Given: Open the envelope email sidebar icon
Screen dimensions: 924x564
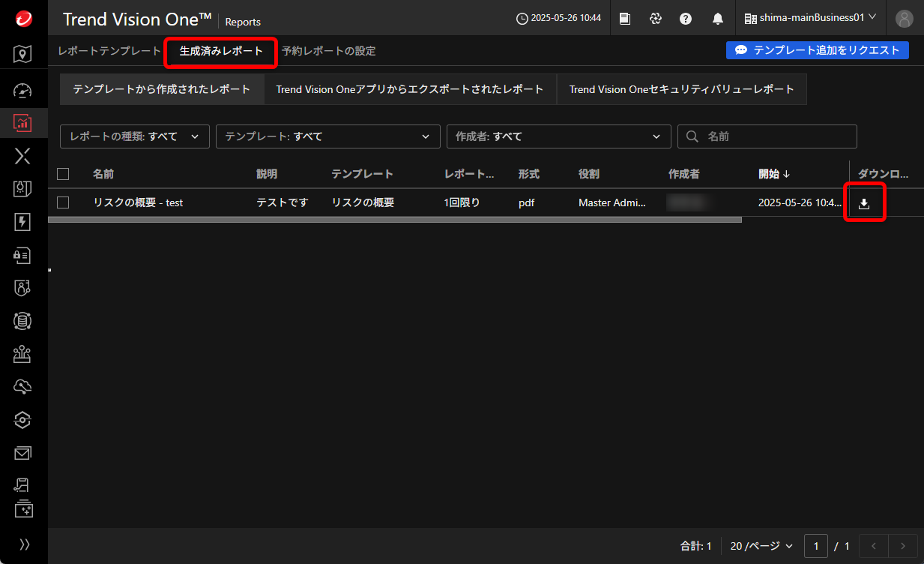Looking at the screenshot, I should (23, 453).
